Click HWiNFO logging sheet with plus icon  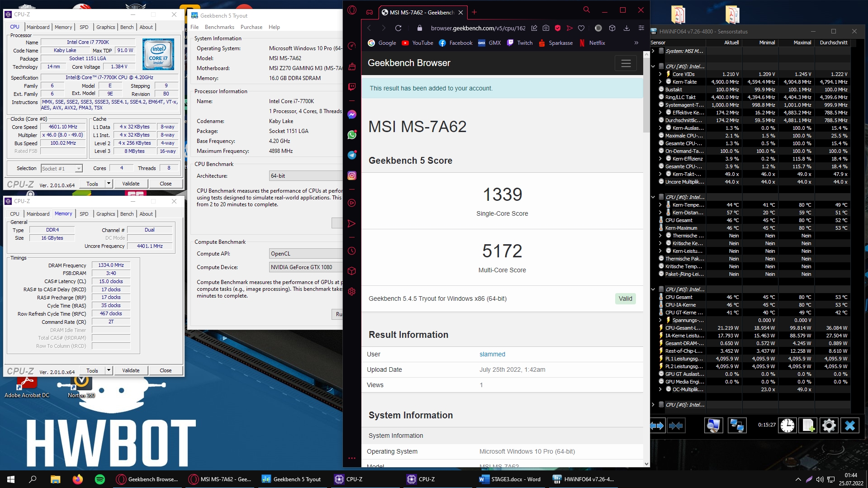pos(808,426)
